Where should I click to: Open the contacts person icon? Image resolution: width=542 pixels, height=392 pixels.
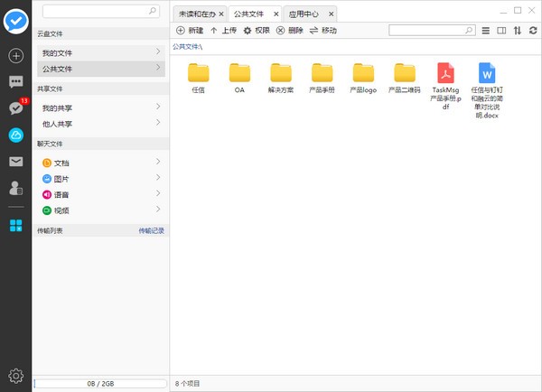[x=15, y=188]
